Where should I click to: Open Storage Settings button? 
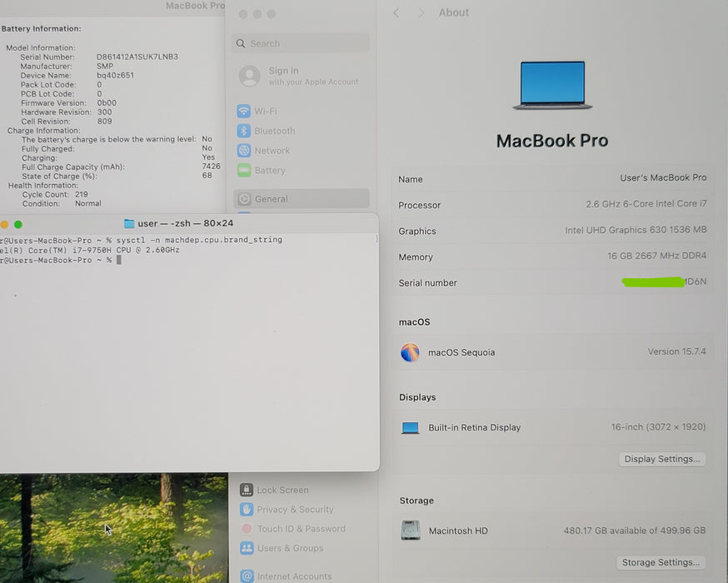[x=661, y=562]
